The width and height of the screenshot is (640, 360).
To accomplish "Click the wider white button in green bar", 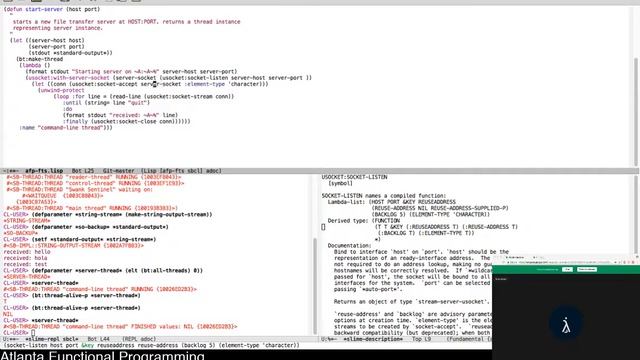I will [x=587, y=269].
